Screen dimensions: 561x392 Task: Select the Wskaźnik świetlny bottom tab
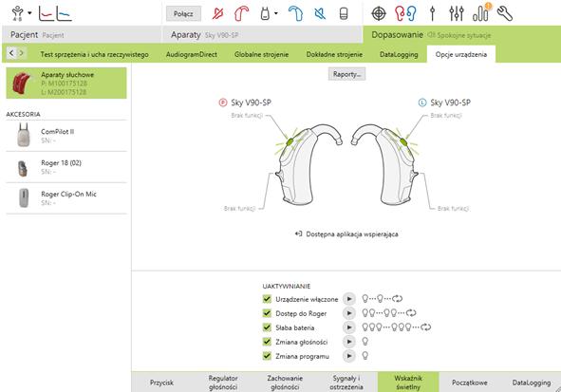pyautogui.click(x=408, y=383)
